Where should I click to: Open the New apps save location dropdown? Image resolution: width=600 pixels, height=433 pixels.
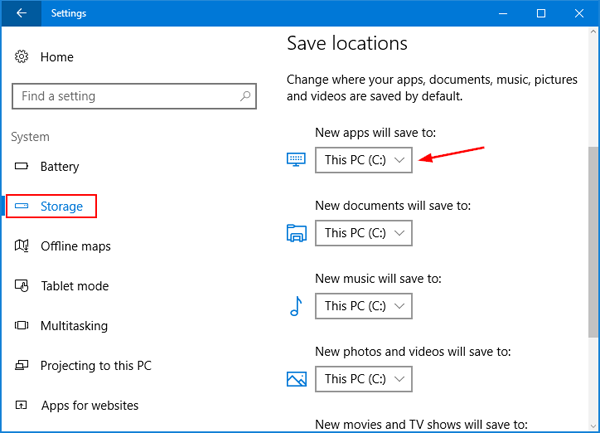click(363, 160)
